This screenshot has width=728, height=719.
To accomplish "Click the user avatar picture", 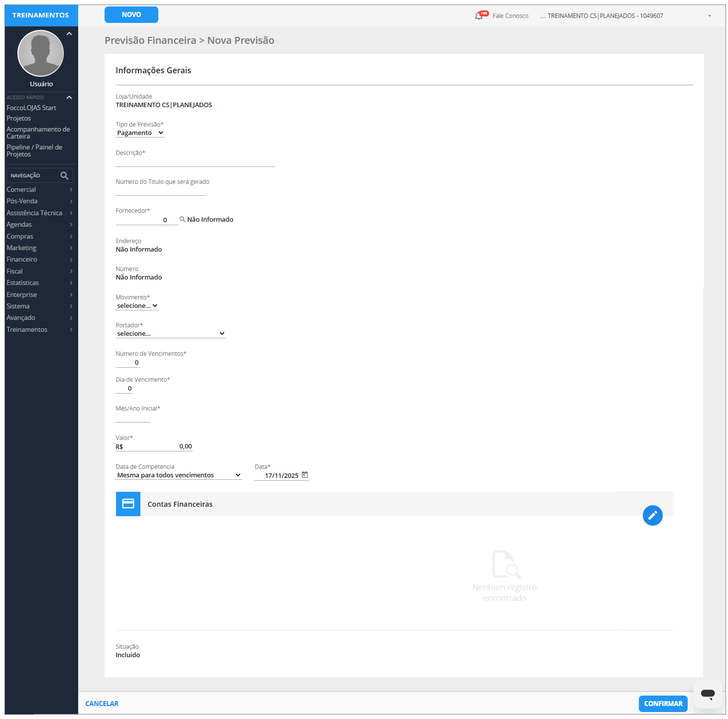I will coord(40,53).
